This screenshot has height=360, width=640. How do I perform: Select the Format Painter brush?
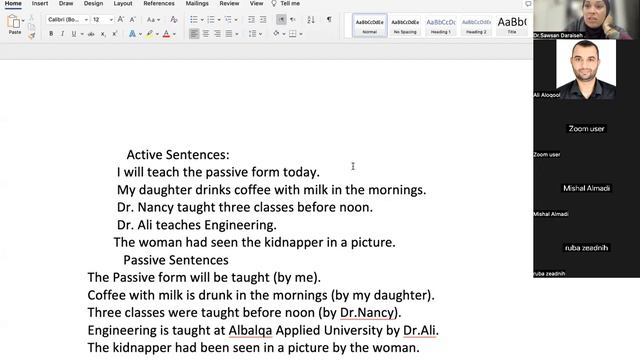click(x=31, y=36)
